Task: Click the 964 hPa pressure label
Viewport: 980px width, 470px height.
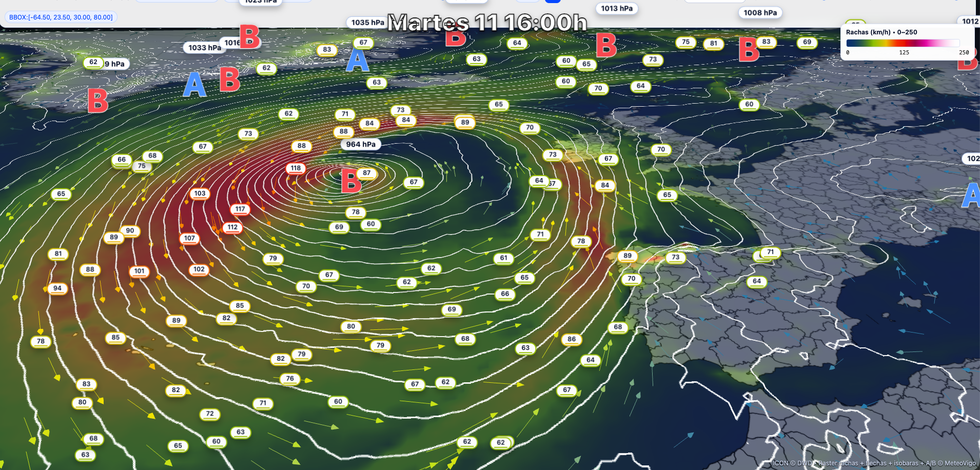Action: point(361,144)
